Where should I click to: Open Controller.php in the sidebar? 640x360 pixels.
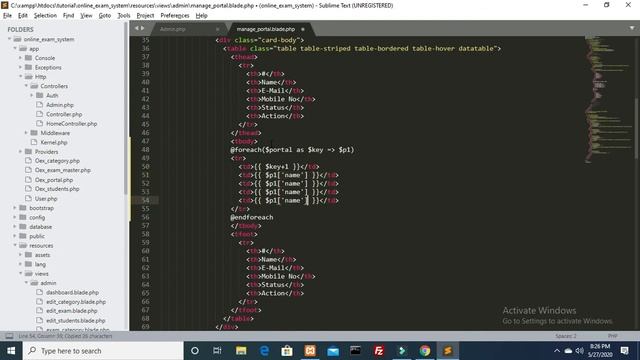64,114
